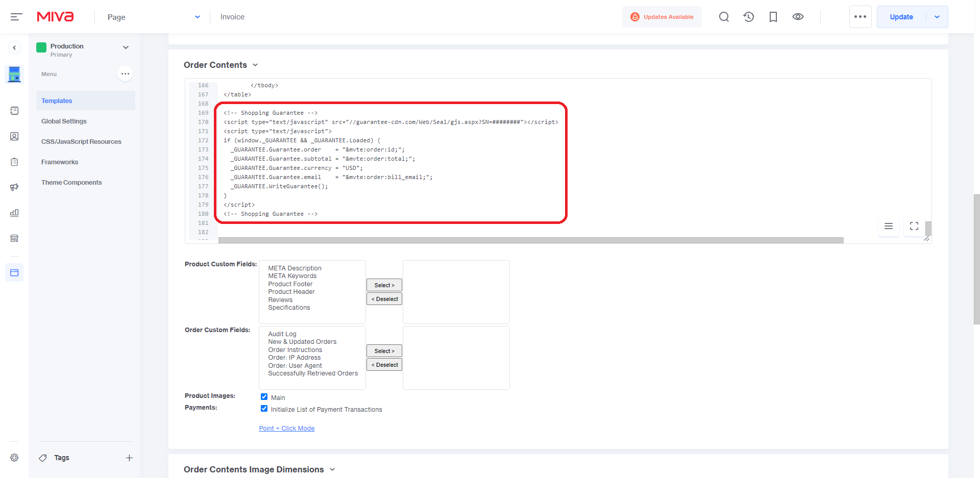Toggle the hamburger navigation menu

16,17
